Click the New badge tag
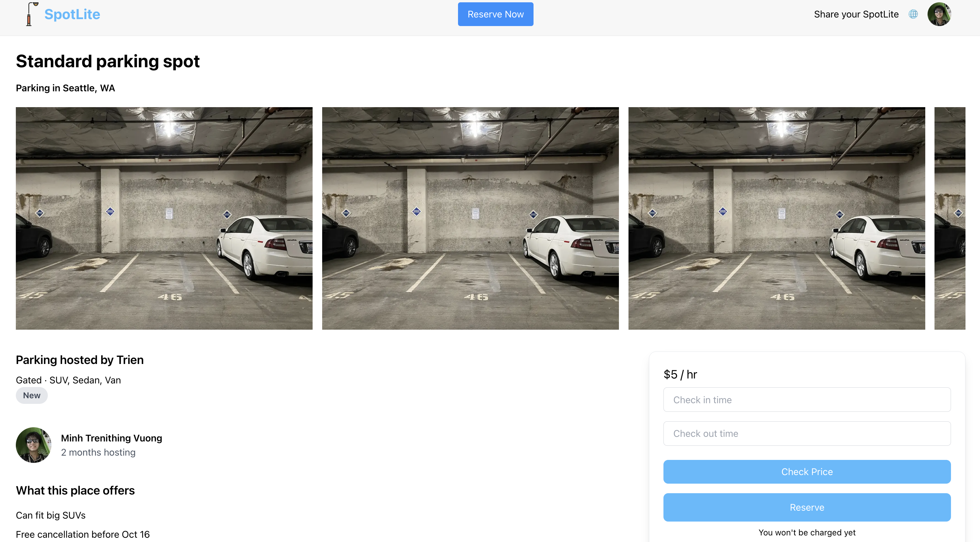 (x=32, y=395)
